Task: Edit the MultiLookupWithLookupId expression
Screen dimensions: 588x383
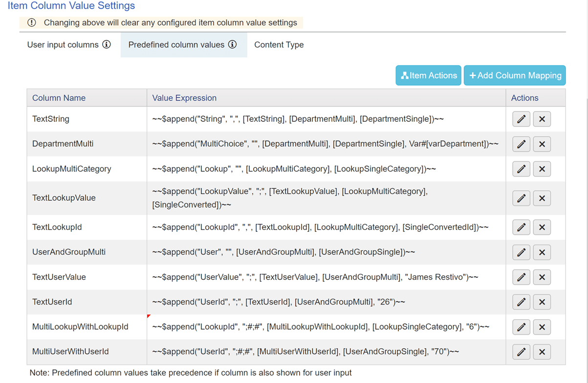Action: pyautogui.click(x=521, y=327)
